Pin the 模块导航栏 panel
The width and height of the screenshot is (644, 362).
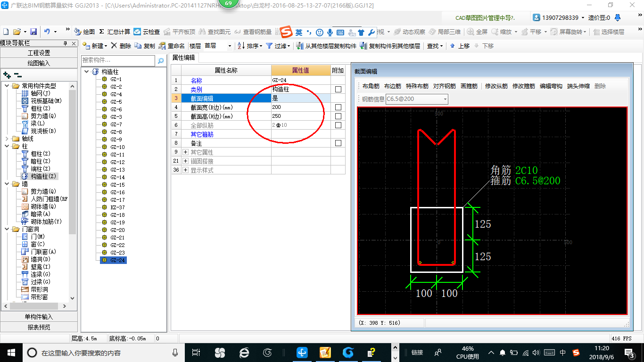66,43
